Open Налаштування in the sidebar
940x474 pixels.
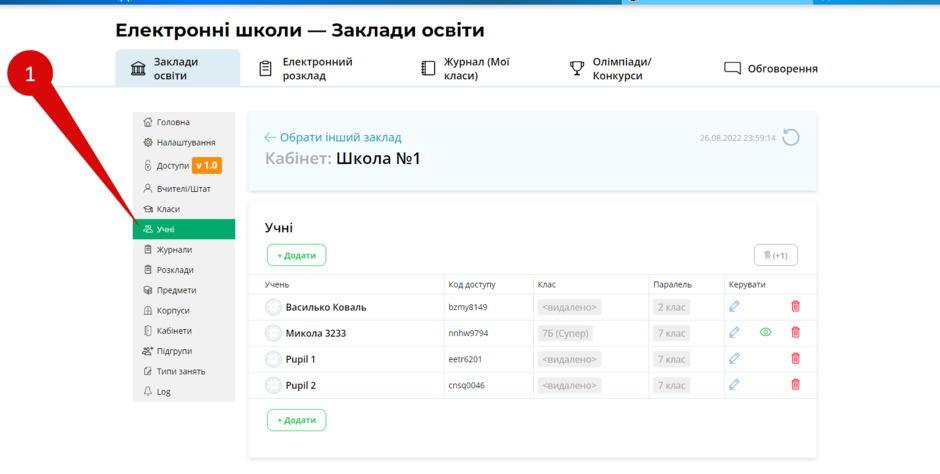[x=183, y=143]
